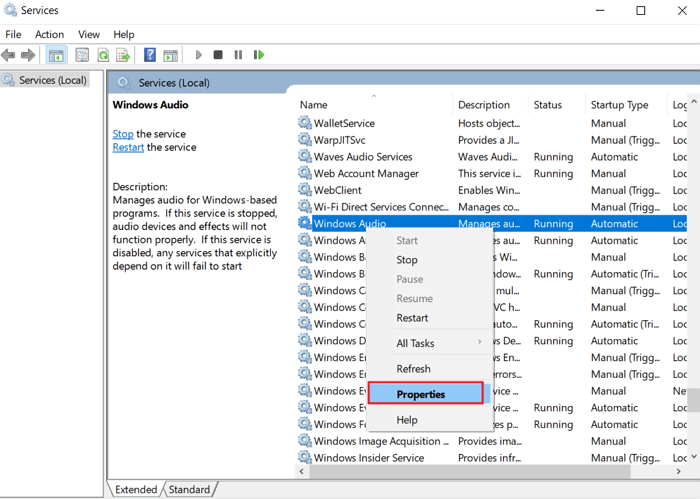Click vertical scrollbar down arrow
This screenshot has height=499, width=700.
tap(694, 456)
